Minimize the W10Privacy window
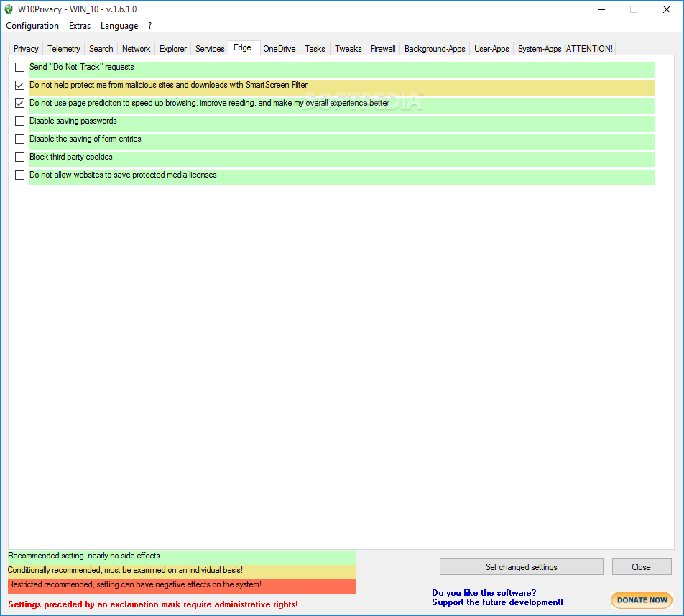 [x=601, y=9]
